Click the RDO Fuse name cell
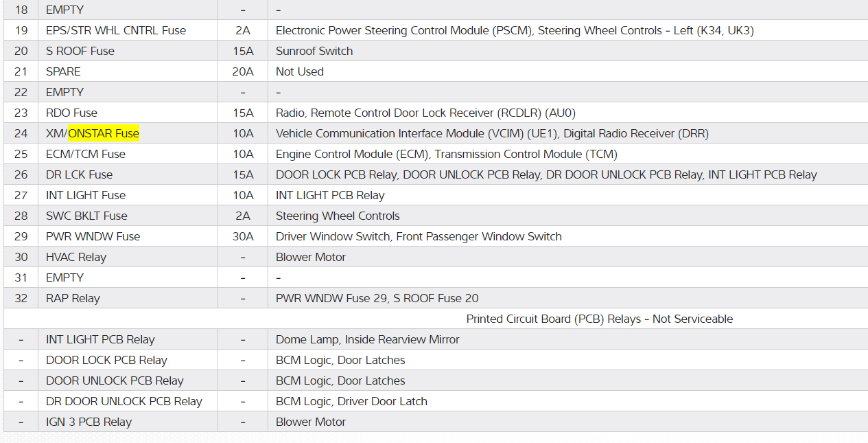Viewport: 868px width, 443px height. pos(71,113)
